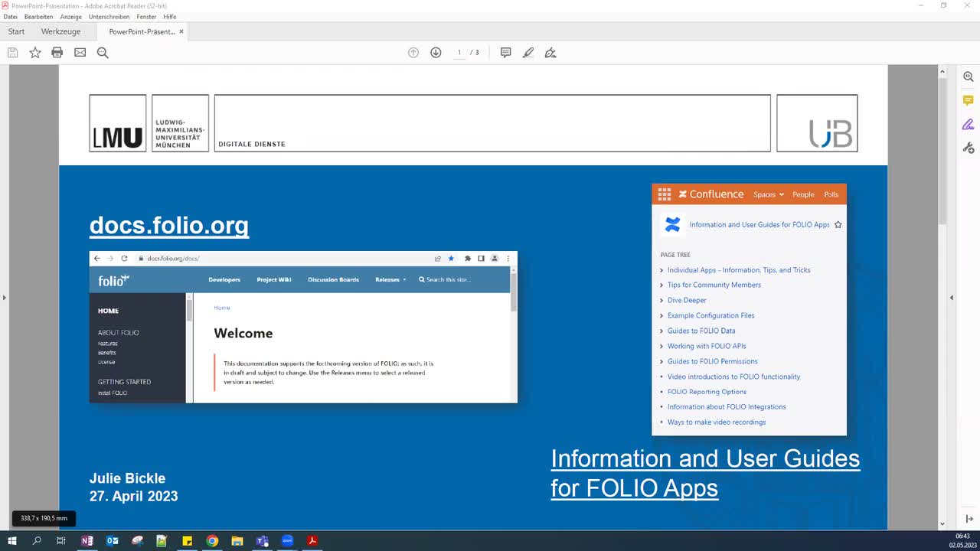
Task: Open File Explorer from the taskbar
Action: click(x=237, y=541)
